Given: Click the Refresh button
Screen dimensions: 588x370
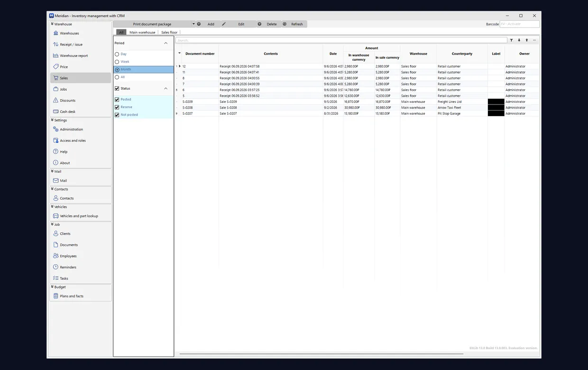Looking at the screenshot, I should [294, 24].
